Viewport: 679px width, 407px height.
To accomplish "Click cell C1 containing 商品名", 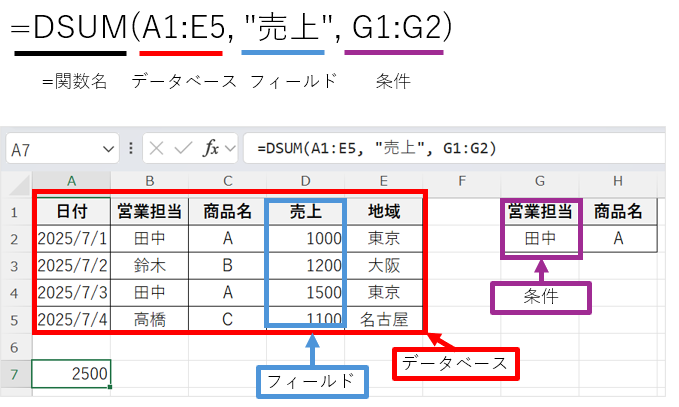I will [x=228, y=212].
